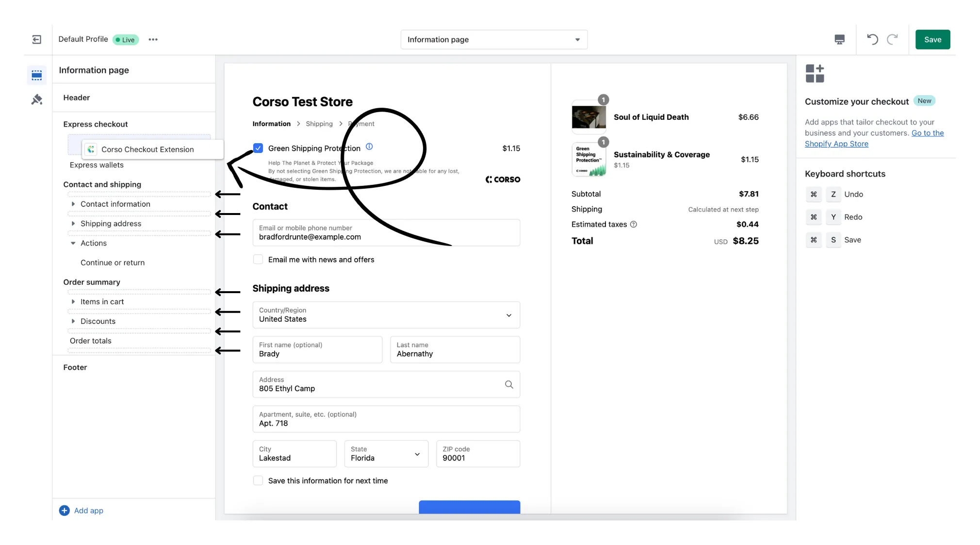Uncheck the Green Shipping Protection checkbox
The height and width of the screenshot is (545, 980).
click(x=258, y=148)
